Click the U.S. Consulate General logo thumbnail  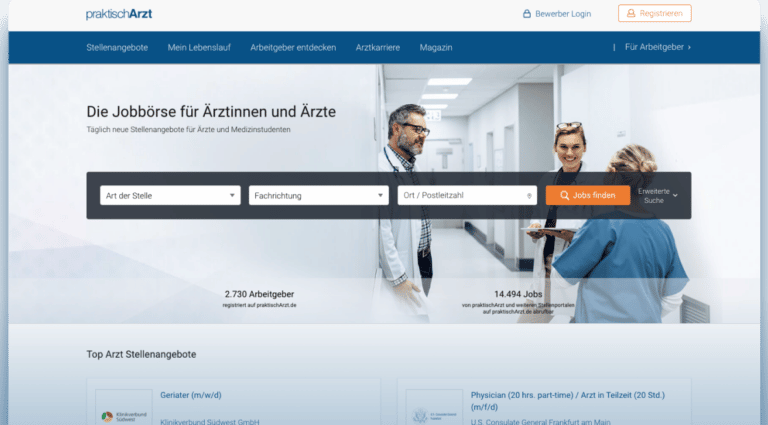(434, 407)
